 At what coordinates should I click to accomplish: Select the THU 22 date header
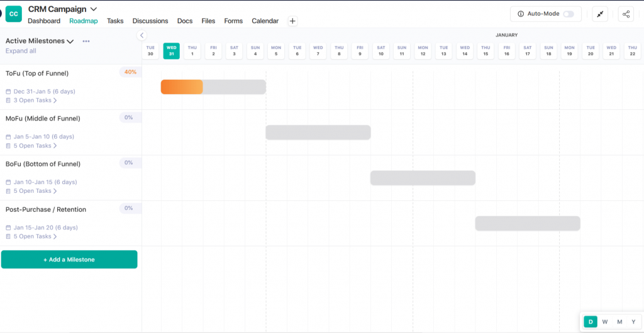pos(633,51)
